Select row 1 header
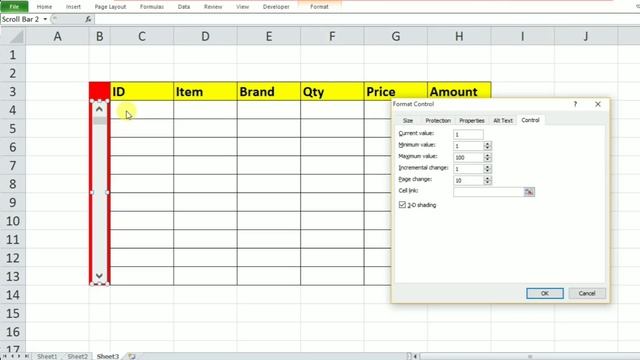This screenshot has height=360, width=640. [13, 55]
